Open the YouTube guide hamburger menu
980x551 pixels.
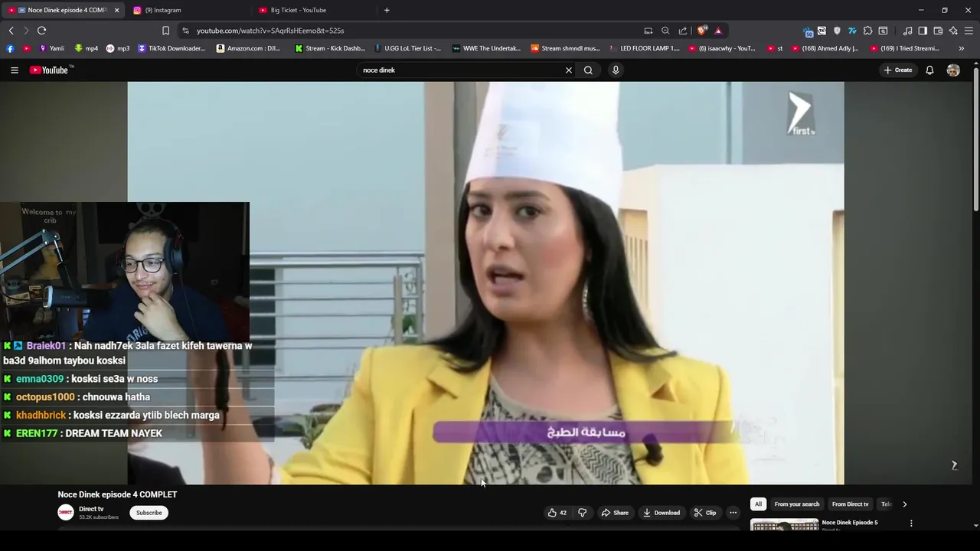14,70
